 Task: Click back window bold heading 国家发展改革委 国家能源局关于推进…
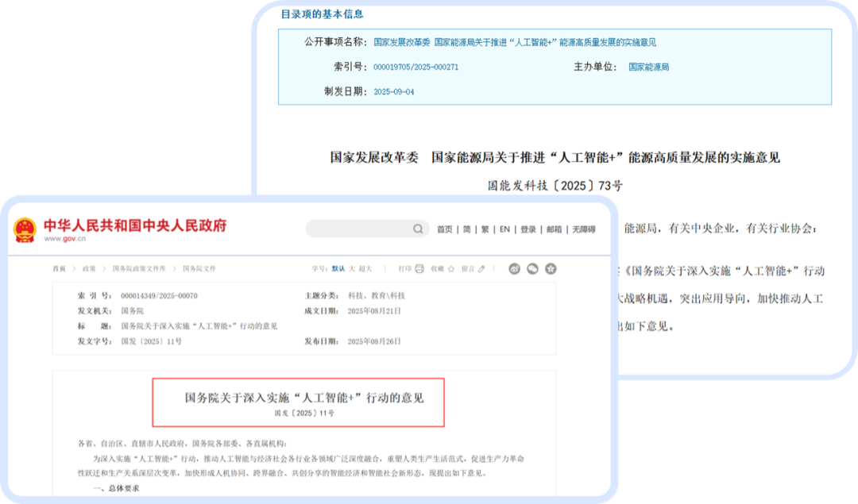(x=555, y=157)
